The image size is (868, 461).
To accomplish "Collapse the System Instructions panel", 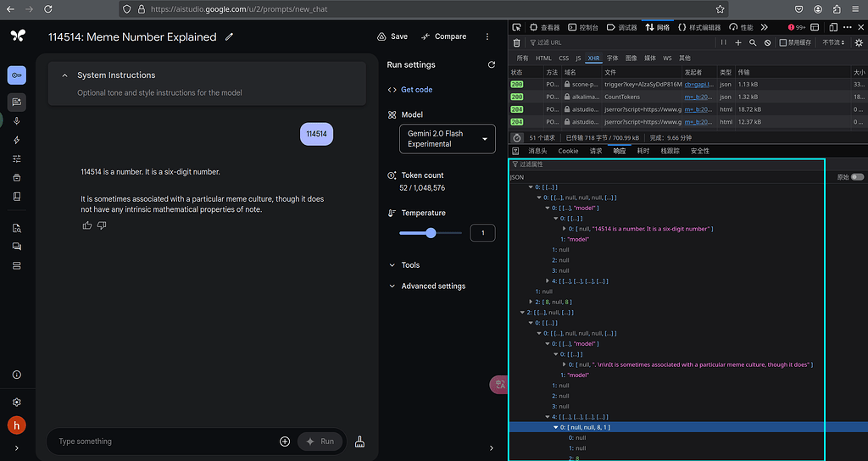I will [x=64, y=75].
